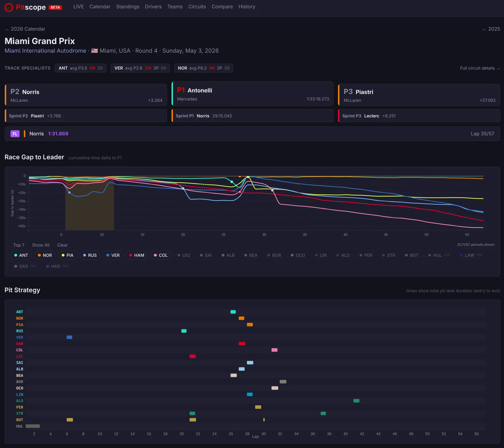Click RUS pit stop marker
Screen dimensions: 504x448
click(184, 331)
